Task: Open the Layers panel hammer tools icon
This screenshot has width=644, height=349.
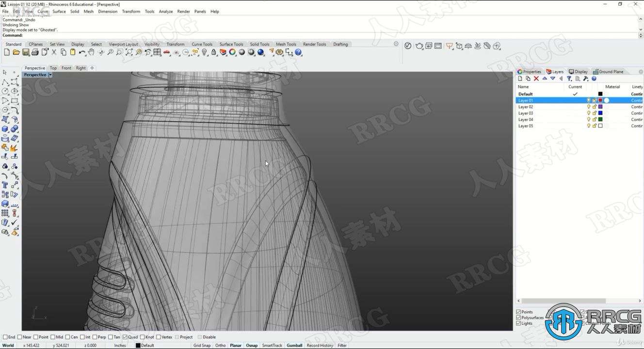Action: point(585,79)
